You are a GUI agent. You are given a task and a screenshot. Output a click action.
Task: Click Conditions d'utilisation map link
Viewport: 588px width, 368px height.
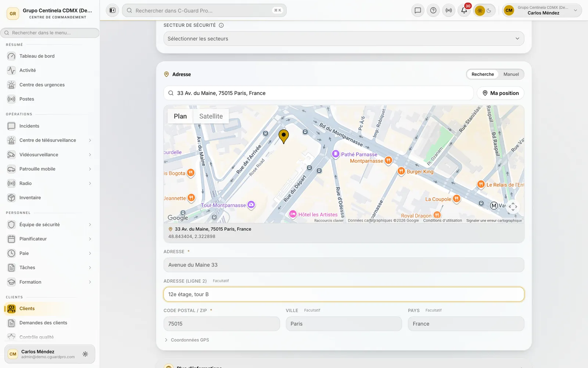click(442, 221)
